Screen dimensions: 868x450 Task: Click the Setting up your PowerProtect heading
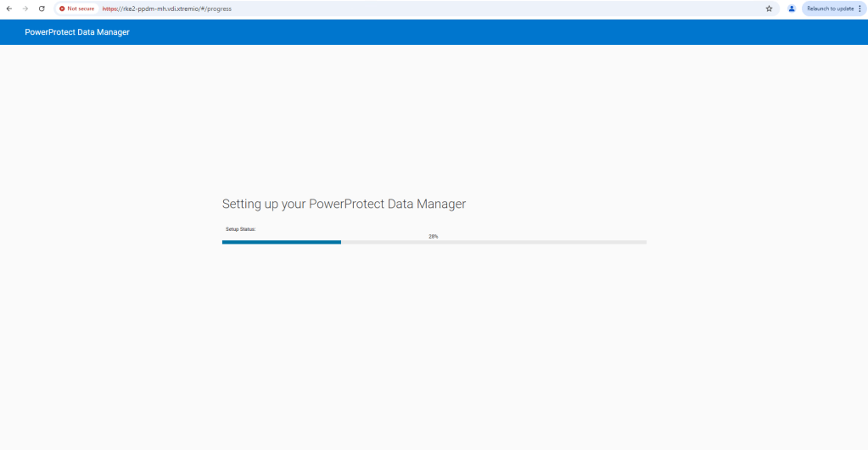(344, 204)
